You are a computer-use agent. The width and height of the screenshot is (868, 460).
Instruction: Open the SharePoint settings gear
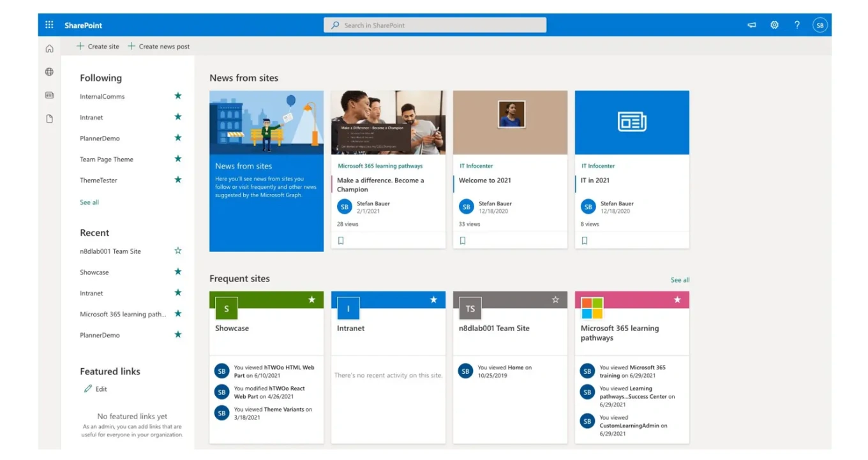pyautogui.click(x=774, y=24)
